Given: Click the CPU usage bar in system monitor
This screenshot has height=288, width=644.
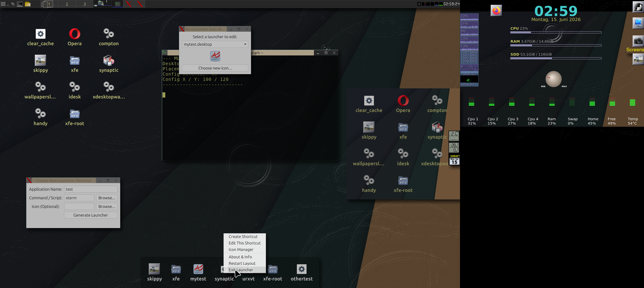Looking at the screenshot, I should [555, 32].
